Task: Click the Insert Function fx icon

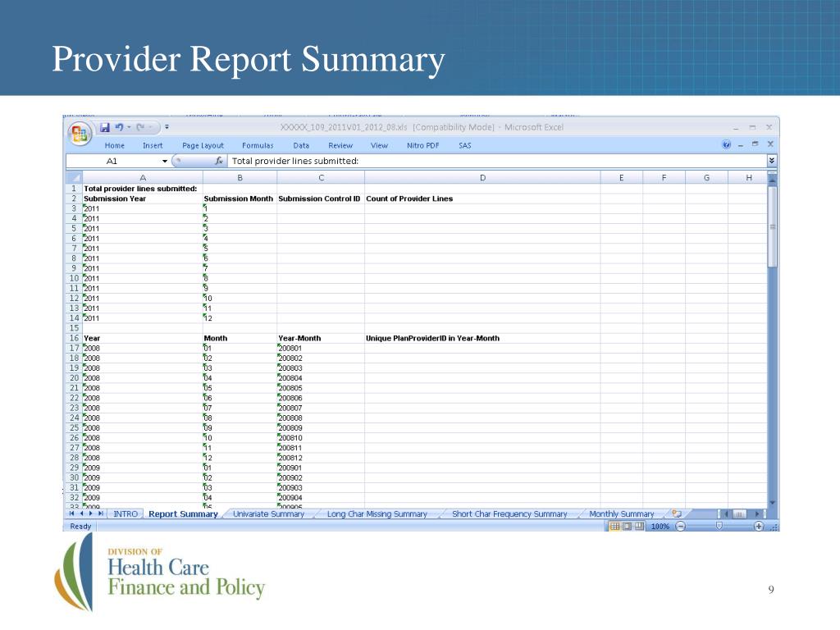Action: point(218,161)
